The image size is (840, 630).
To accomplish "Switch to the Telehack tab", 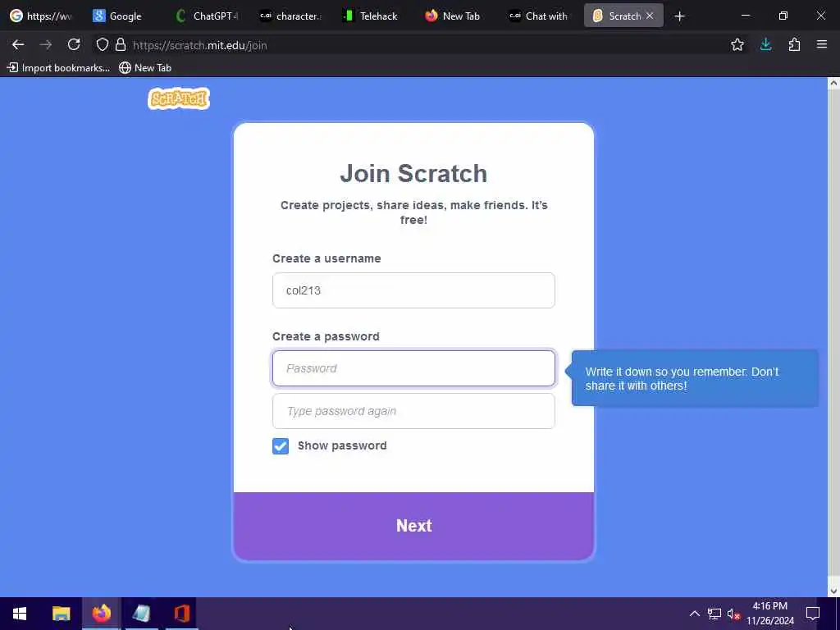I will (x=372, y=16).
